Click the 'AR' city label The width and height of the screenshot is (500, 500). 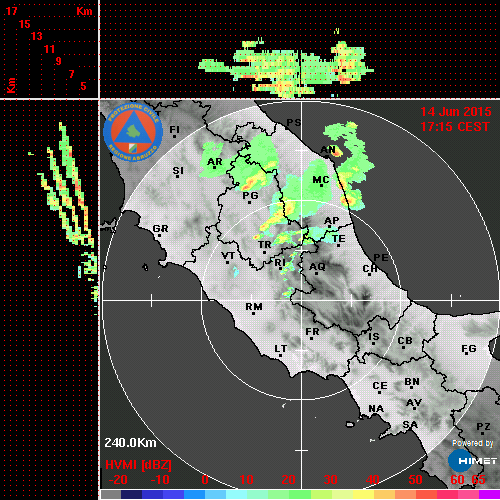pos(215,162)
